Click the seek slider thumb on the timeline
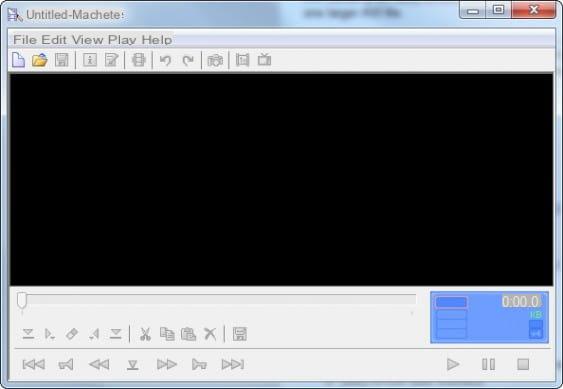Screen dimensions: 563x389 pos(22,301)
